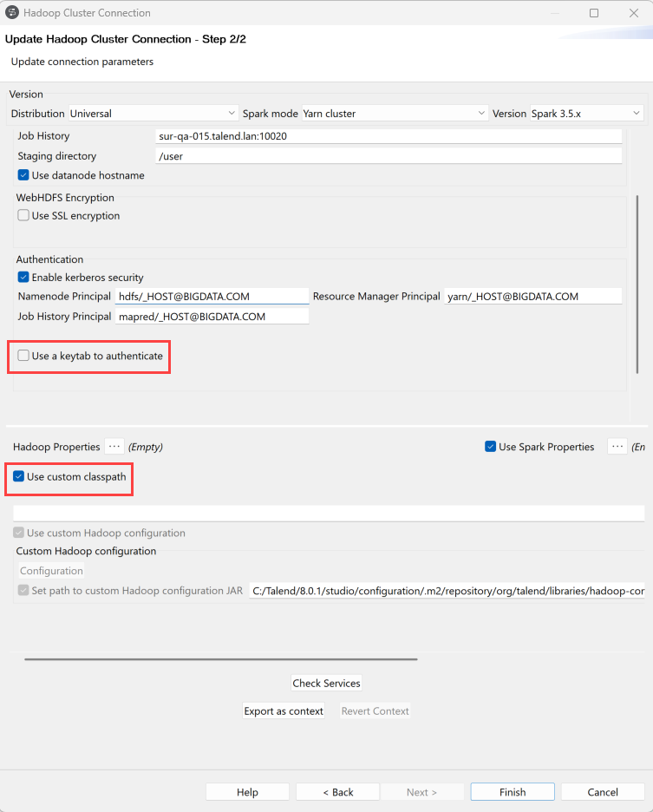Screen dimensions: 653x812
Task: Enable the Use SSL encryption checkbox
Action: coord(22,215)
